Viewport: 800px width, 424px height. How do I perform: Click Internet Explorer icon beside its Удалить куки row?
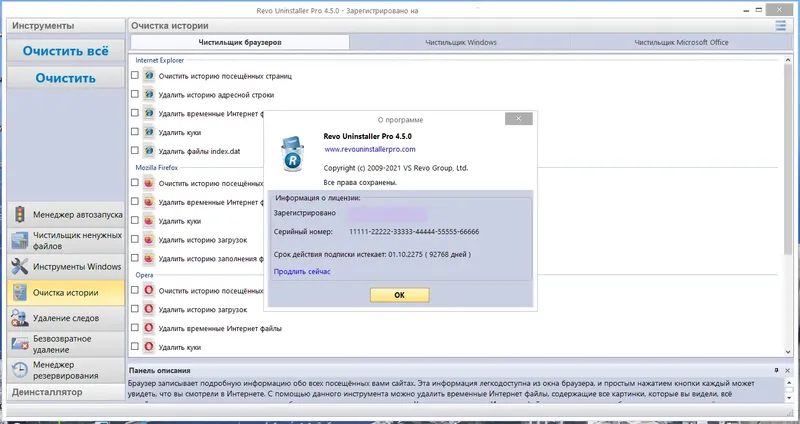coord(148,132)
